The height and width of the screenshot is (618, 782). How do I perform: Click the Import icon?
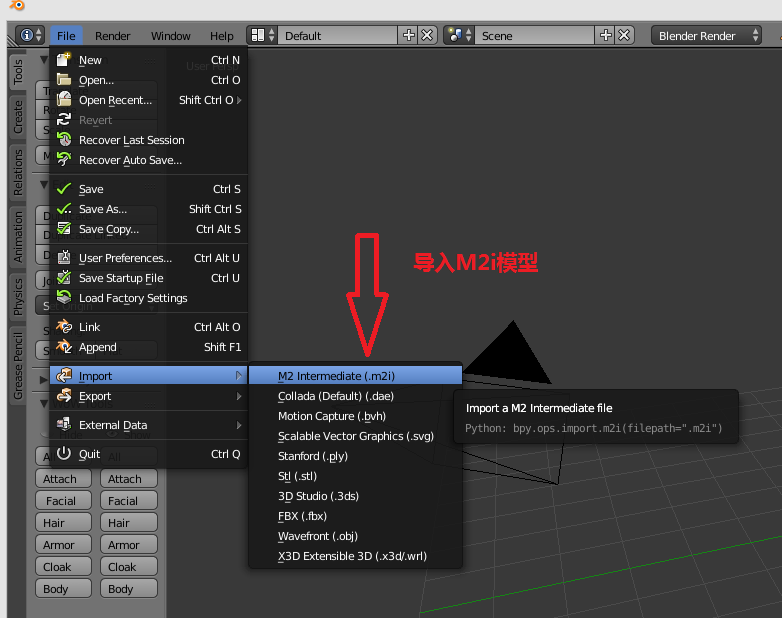coord(64,376)
